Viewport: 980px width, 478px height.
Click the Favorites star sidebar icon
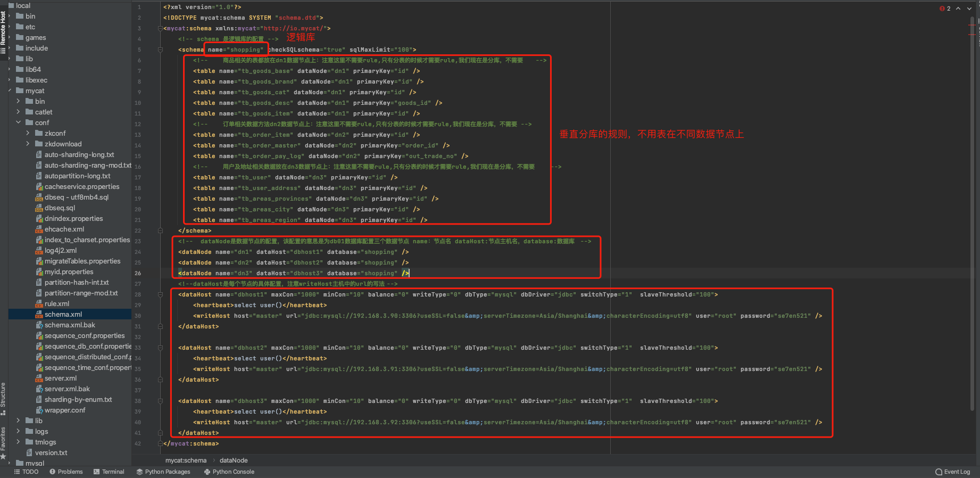click(x=3, y=456)
